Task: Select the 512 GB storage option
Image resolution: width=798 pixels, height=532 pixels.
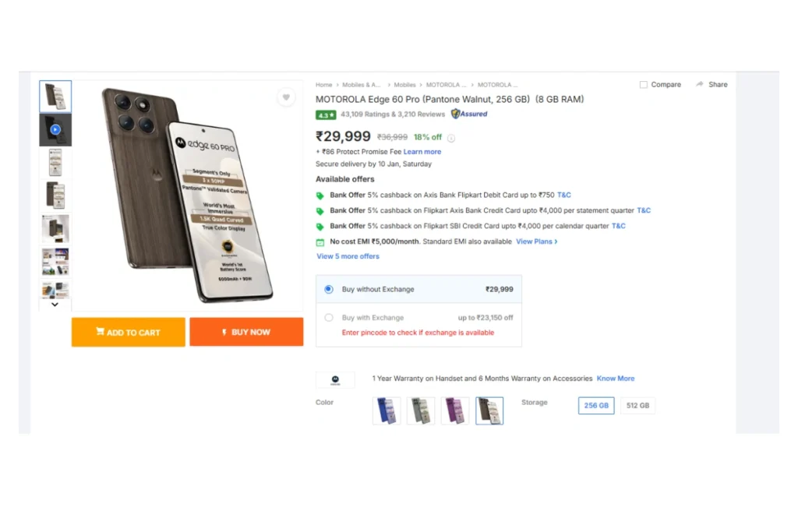Action: click(x=637, y=406)
